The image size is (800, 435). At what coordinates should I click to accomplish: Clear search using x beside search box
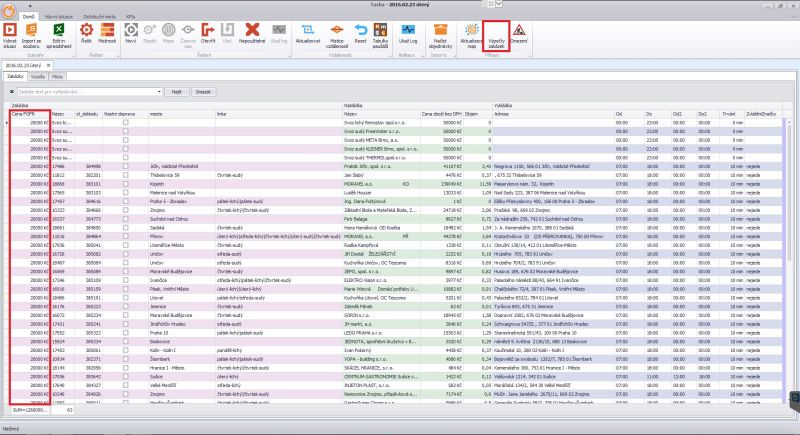click(12, 92)
